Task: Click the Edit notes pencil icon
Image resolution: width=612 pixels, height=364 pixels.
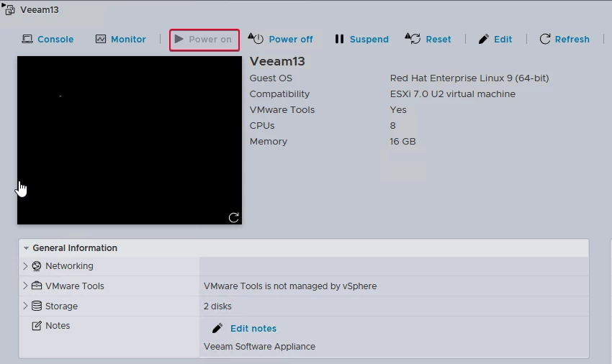Action: click(x=217, y=328)
